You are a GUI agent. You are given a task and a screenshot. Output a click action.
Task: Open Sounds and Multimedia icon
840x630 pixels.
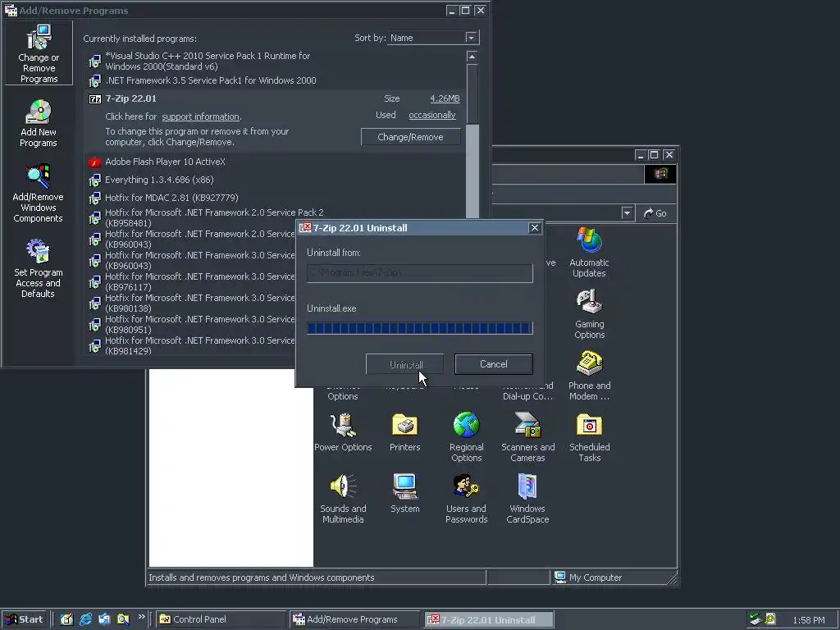click(x=343, y=499)
